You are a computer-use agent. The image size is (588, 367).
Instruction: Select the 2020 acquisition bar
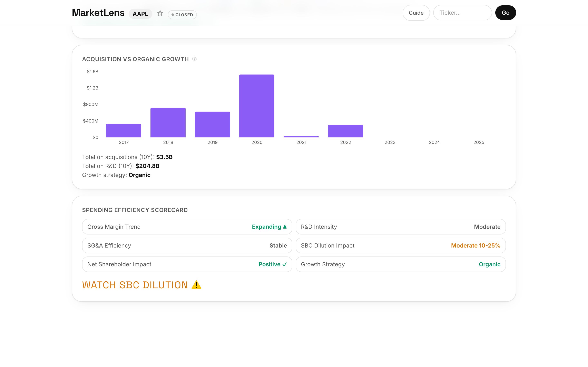(257, 106)
